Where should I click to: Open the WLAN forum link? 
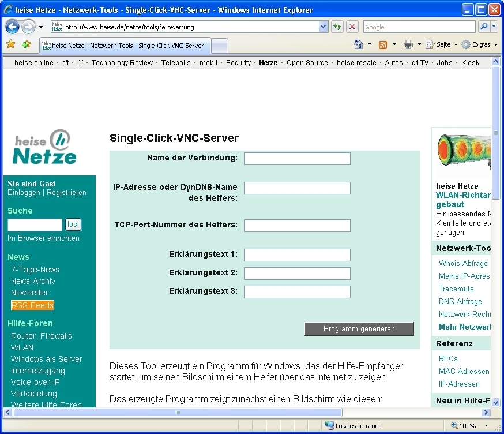click(22, 347)
